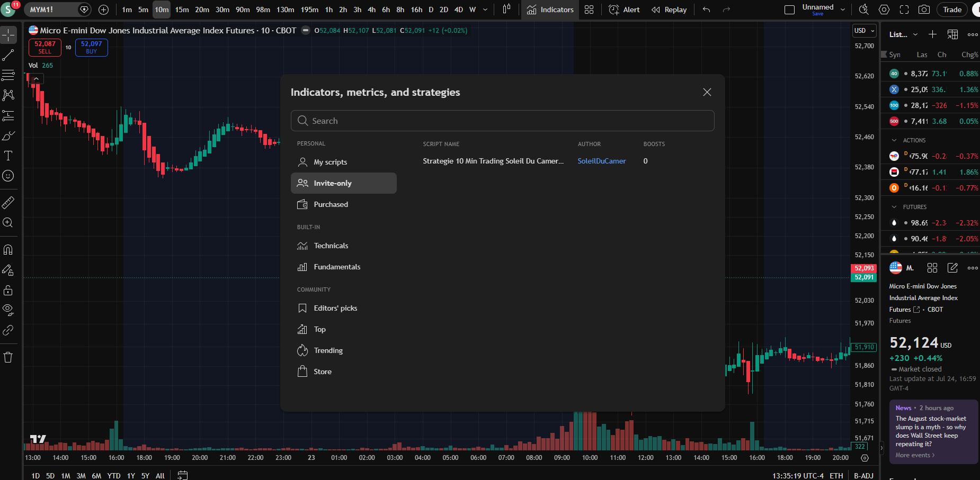Select the daily D timeframe
Viewport: 980px width, 480px height.
tap(431, 10)
